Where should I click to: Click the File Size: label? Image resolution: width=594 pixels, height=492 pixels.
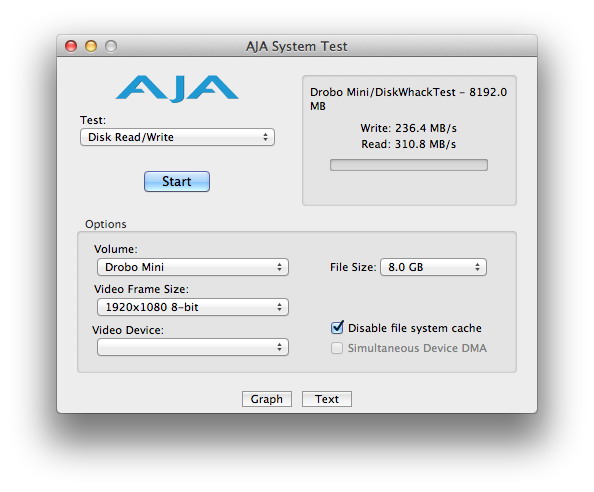point(353,267)
